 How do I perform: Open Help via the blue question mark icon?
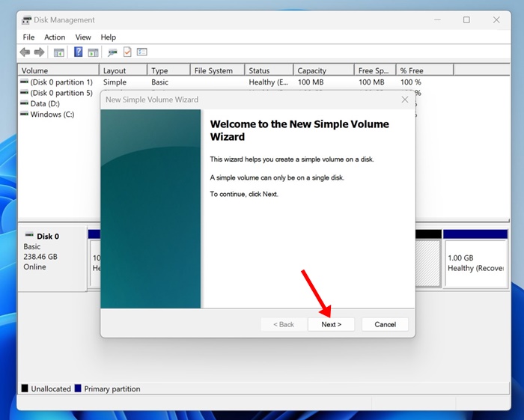78,52
